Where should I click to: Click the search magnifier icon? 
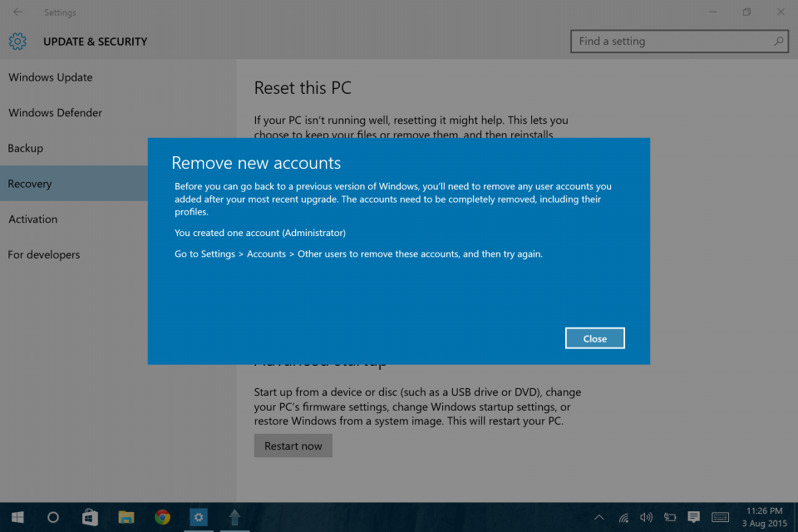coord(778,42)
